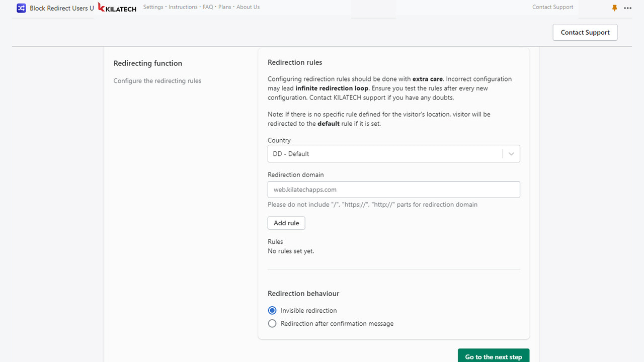Expand the Country dropdown chevron
This screenshot has height=362, width=644.
pyautogui.click(x=511, y=154)
